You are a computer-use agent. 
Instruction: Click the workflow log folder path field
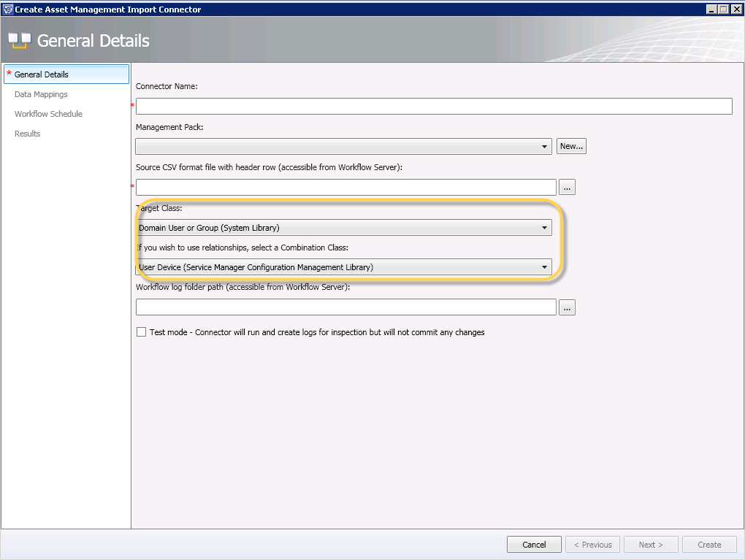[x=346, y=307]
